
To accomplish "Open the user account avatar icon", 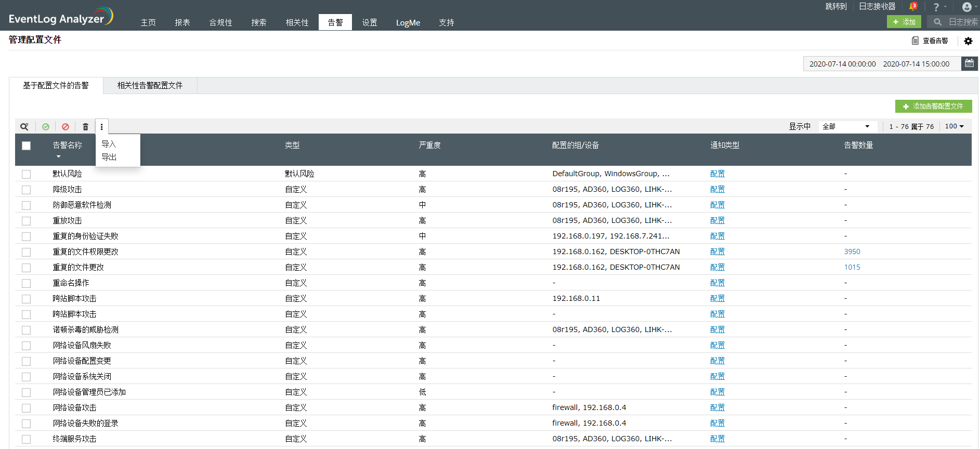I will pyautogui.click(x=966, y=7).
